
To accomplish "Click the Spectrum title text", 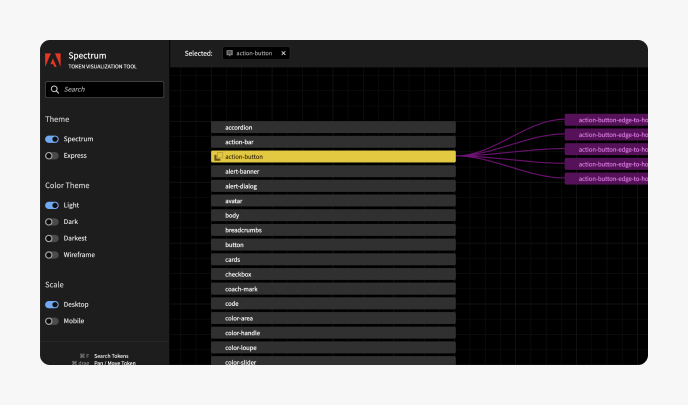I will point(87,56).
